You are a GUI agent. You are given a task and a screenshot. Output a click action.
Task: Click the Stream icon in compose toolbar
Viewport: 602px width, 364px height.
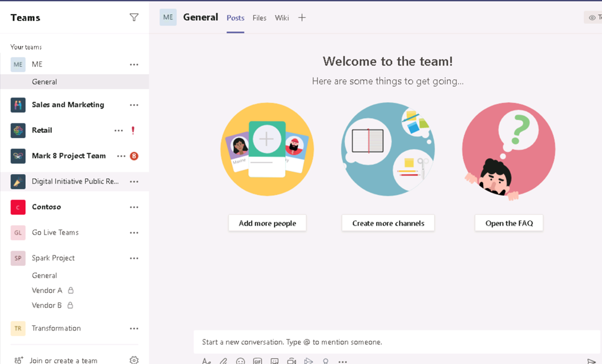pyautogui.click(x=308, y=361)
